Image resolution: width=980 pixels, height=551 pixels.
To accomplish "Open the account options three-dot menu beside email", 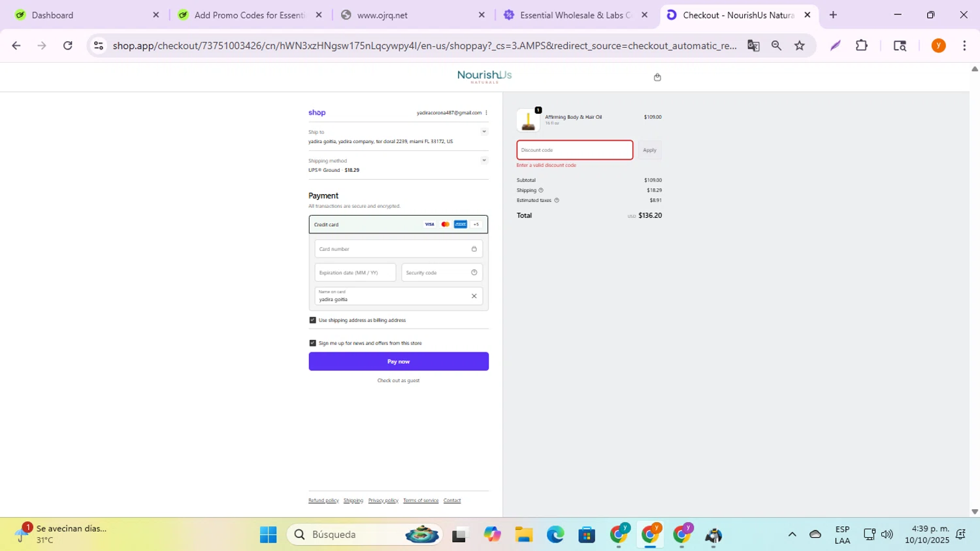I will coord(486,112).
